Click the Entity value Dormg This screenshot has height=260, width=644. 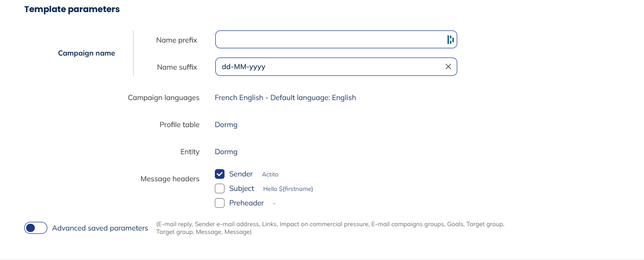click(226, 152)
